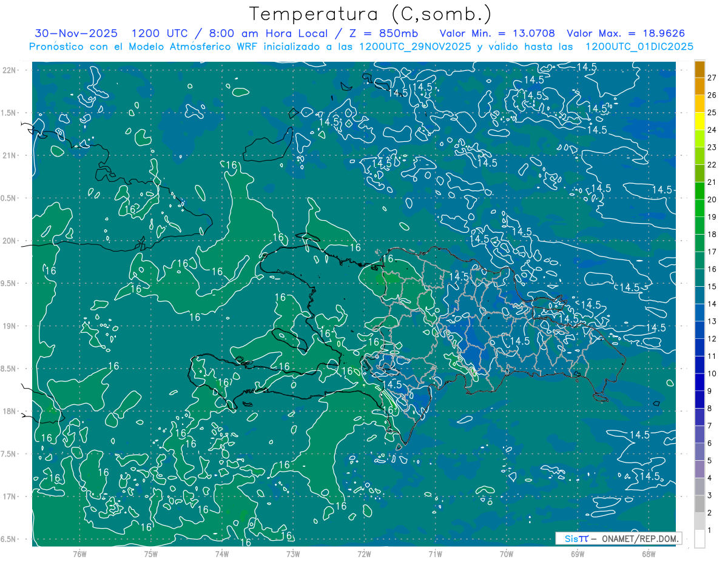Click the "68W" longitude axis label
Screen dimensions: 728x562
coord(649,554)
